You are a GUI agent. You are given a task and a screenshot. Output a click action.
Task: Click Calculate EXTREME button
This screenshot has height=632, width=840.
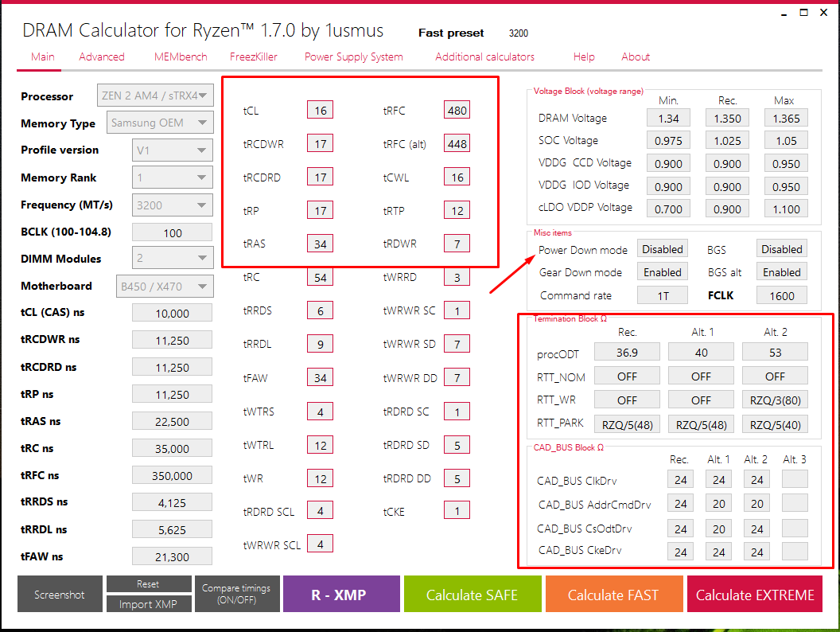(755, 594)
